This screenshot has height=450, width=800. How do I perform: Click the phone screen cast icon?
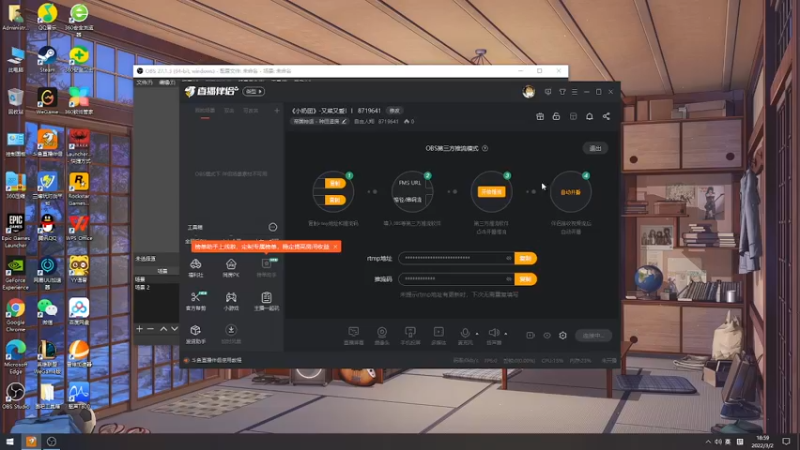click(410, 332)
